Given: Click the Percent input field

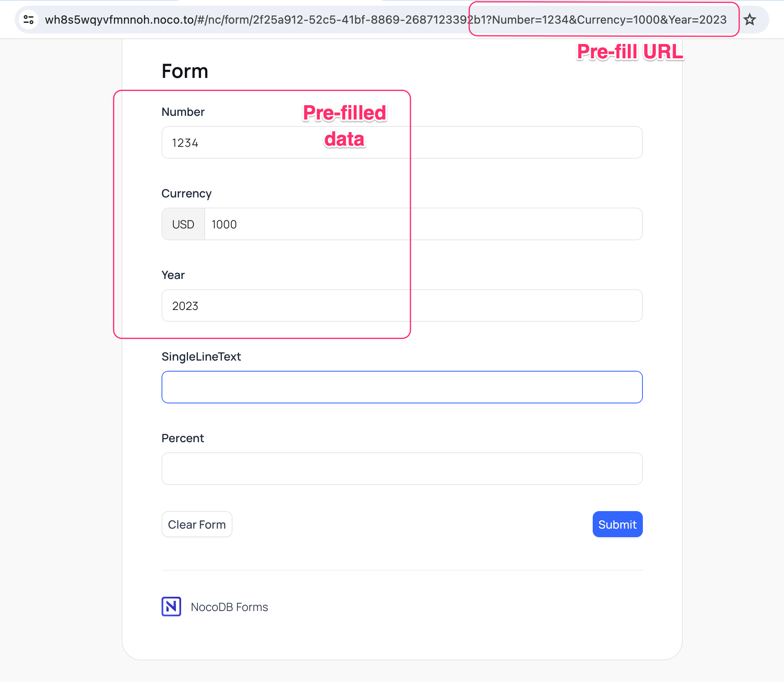Looking at the screenshot, I should [402, 468].
